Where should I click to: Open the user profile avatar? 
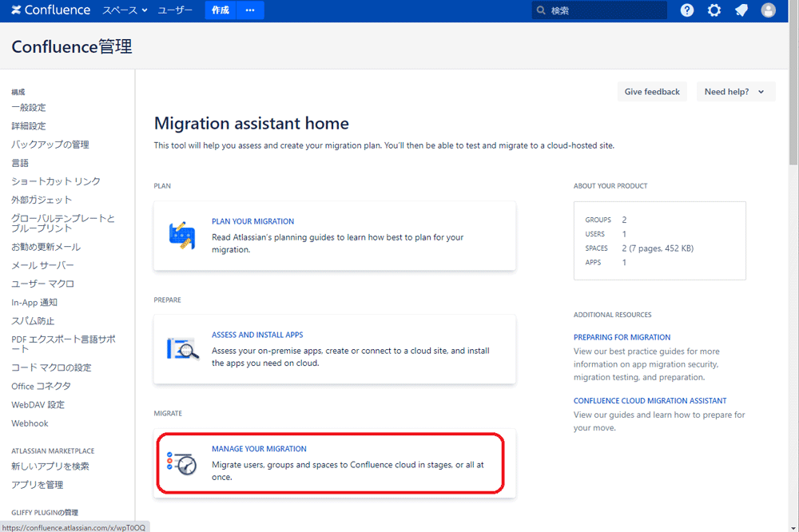(769, 10)
